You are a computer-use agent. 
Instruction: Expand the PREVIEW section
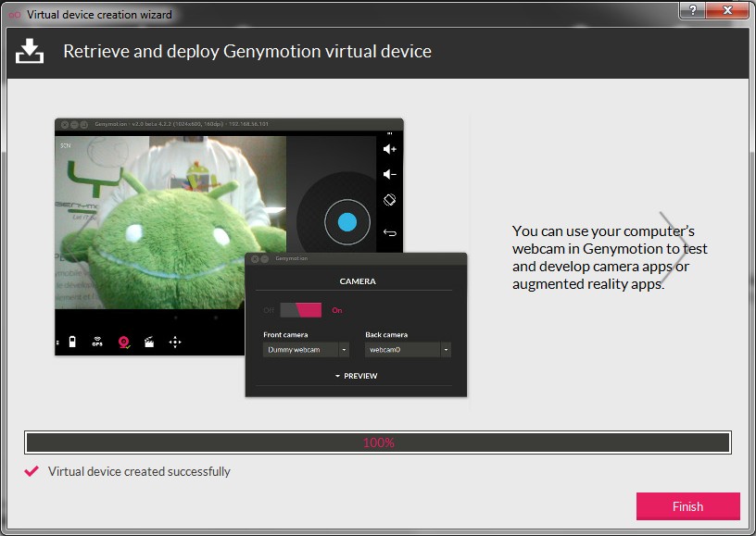(x=357, y=376)
